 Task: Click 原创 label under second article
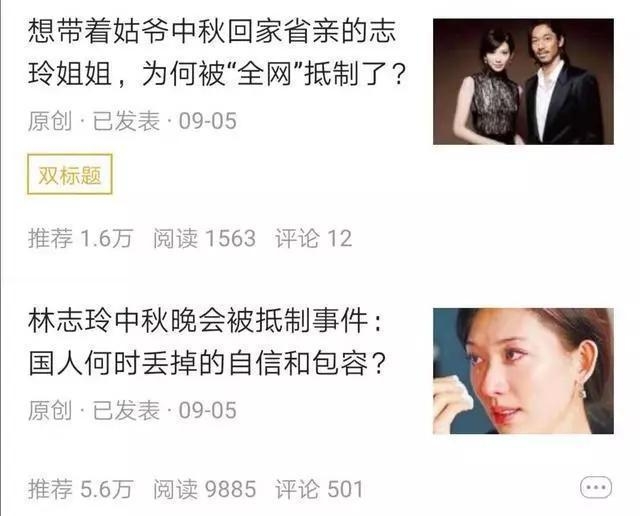(x=50, y=410)
